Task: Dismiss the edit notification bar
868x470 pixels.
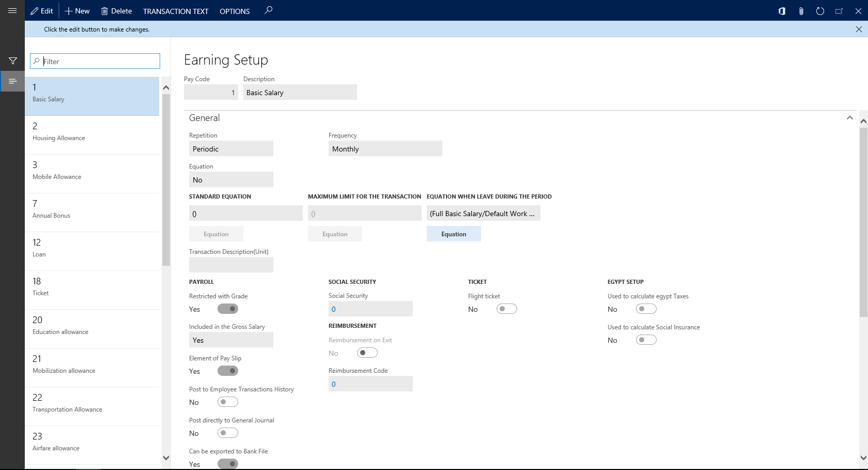Action: coord(859,29)
